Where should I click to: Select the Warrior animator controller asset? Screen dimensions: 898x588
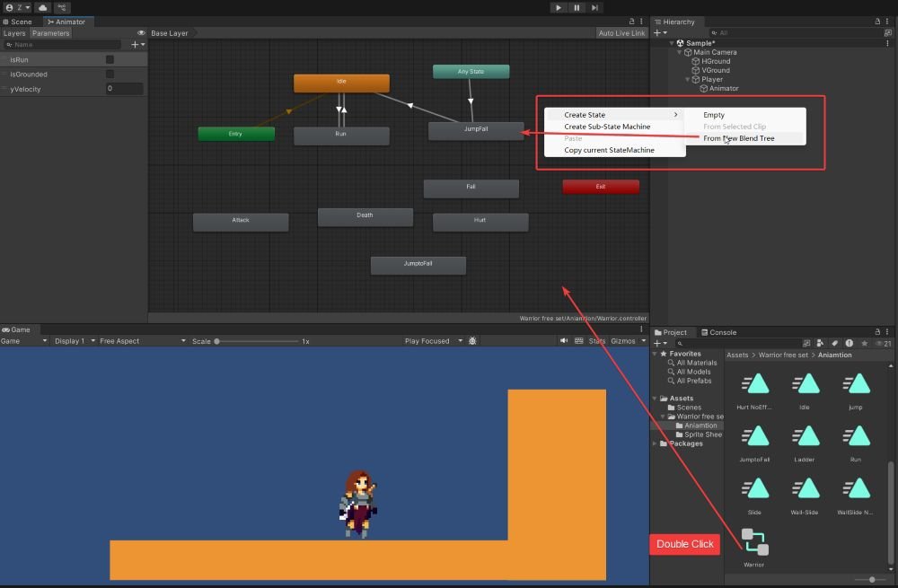click(754, 548)
